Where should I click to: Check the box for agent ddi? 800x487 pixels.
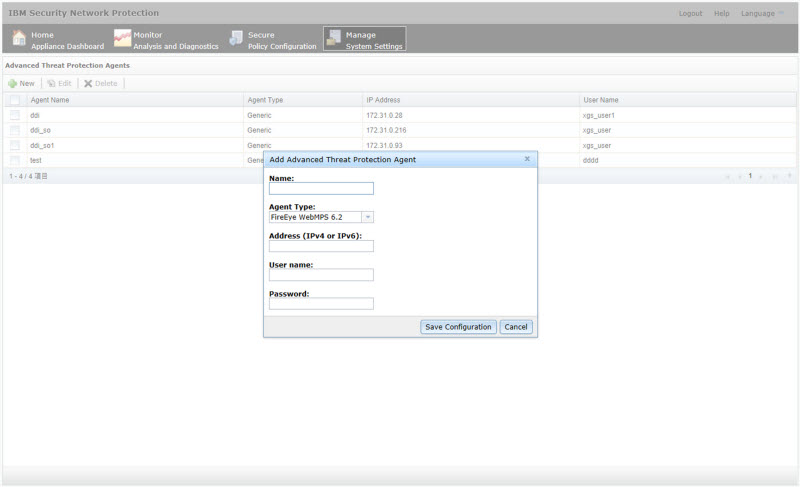pyautogui.click(x=15, y=115)
